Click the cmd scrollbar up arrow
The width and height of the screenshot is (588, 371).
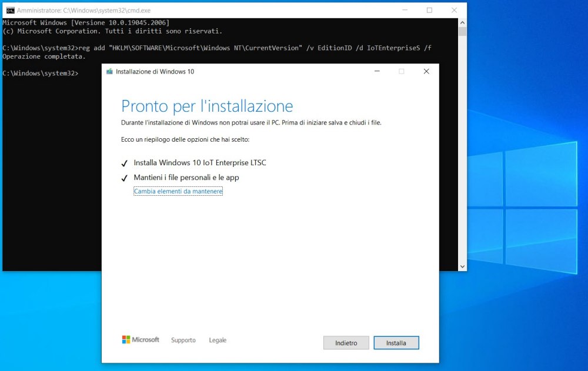pyautogui.click(x=462, y=22)
